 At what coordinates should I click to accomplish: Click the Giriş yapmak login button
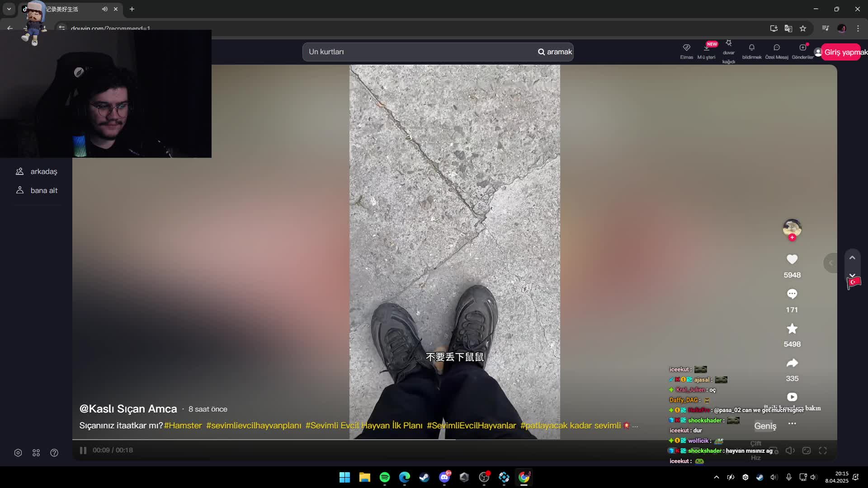coord(841,52)
